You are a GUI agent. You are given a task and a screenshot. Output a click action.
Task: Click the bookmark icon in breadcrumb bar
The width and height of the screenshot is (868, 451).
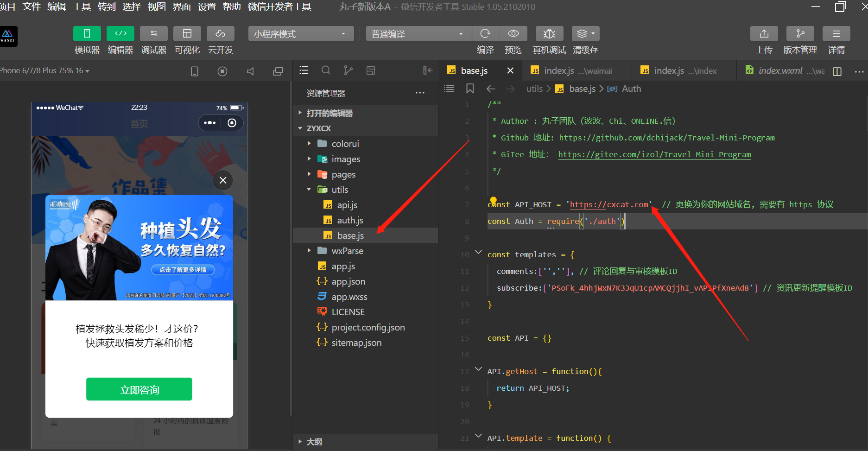[470, 89]
